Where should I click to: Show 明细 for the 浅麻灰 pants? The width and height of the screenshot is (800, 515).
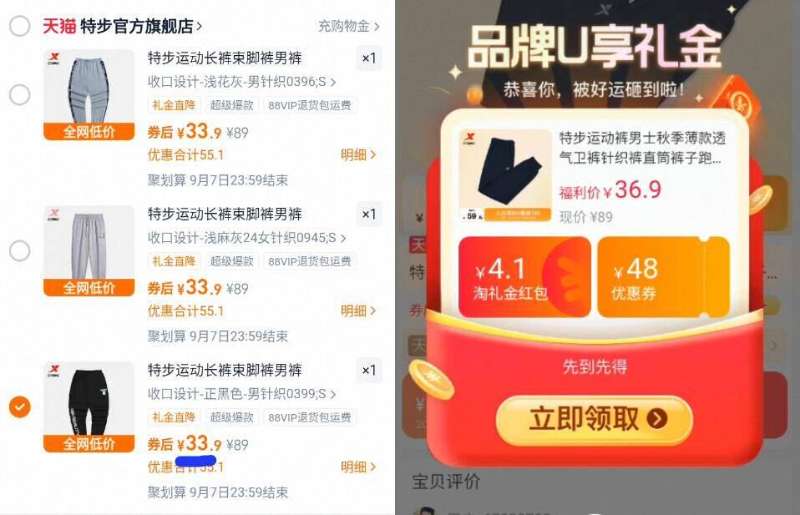click(358, 310)
